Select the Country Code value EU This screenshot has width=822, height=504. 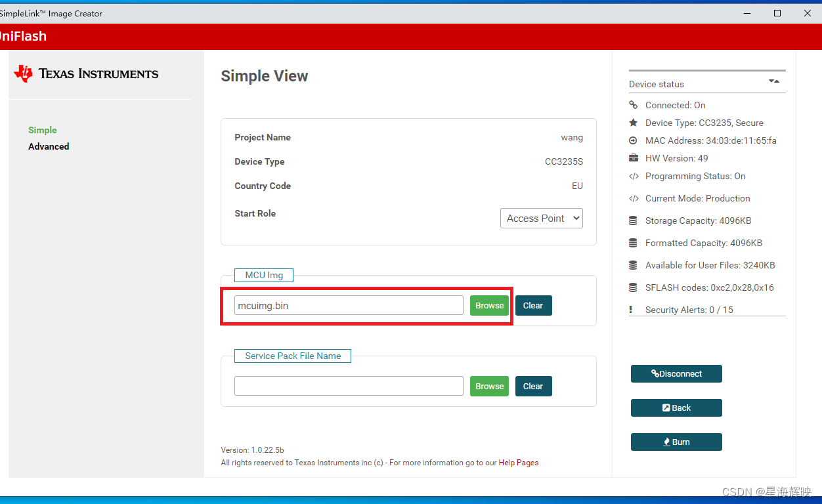pos(577,186)
